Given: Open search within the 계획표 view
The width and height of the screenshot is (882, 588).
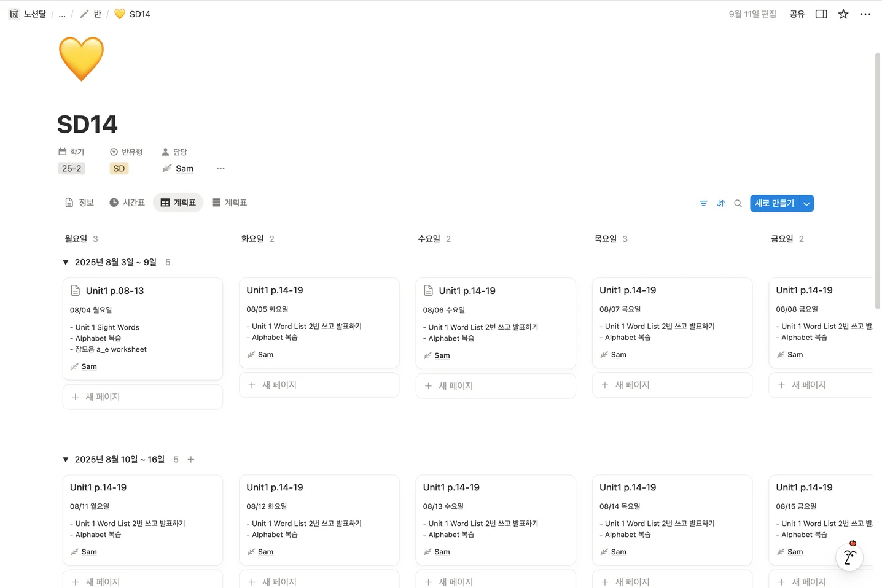Looking at the screenshot, I should coord(738,203).
